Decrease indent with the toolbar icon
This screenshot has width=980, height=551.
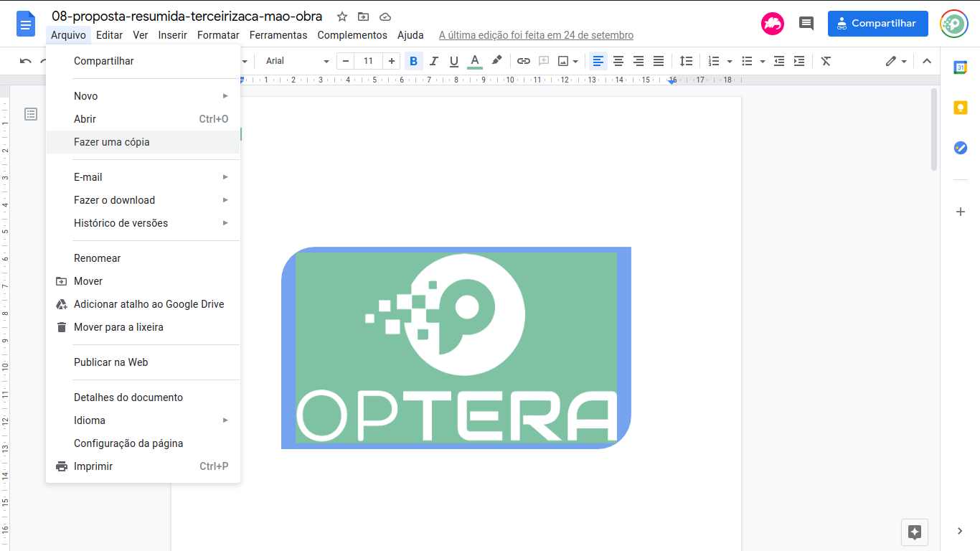pyautogui.click(x=779, y=61)
